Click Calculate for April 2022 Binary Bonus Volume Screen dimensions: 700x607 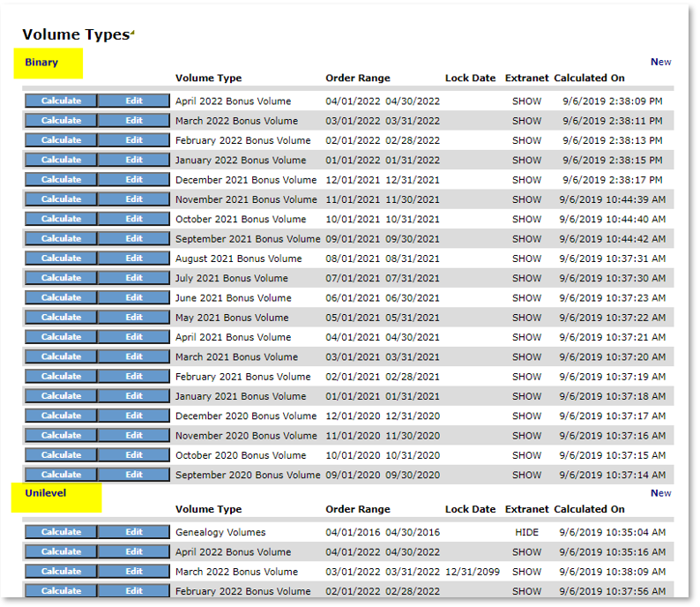pyautogui.click(x=61, y=101)
